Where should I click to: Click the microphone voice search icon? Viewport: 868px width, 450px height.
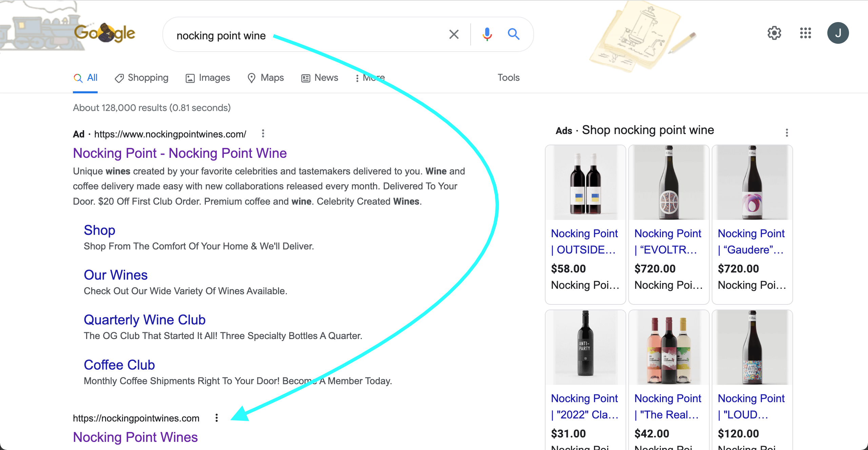click(x=487, y=34)
